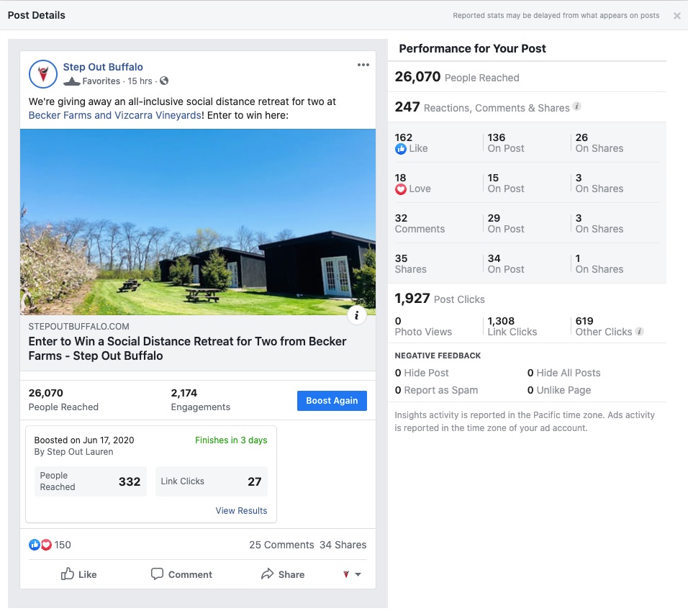Click the Share button

pos(283,574)
